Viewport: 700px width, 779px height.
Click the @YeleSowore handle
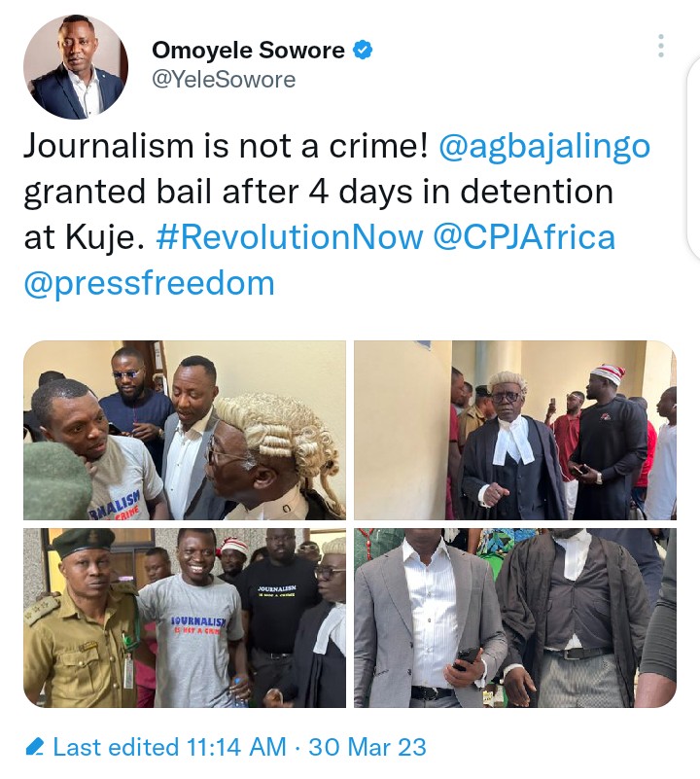pos(224,80)
